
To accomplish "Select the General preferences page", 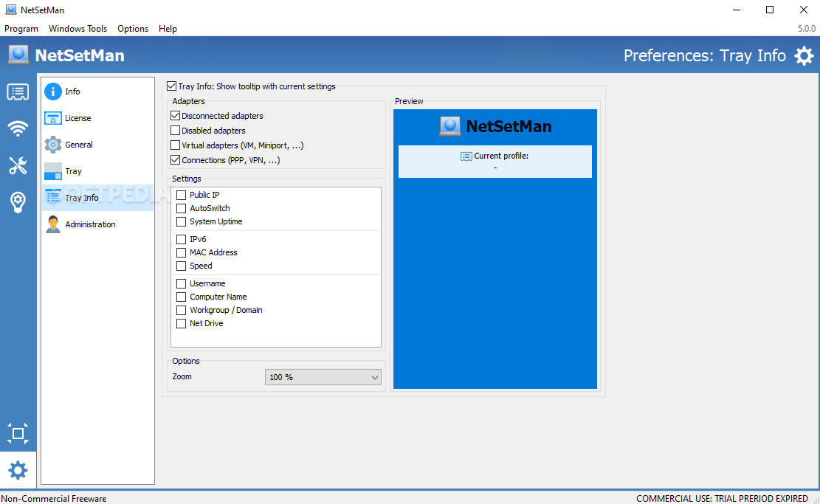I will point(97,145).
